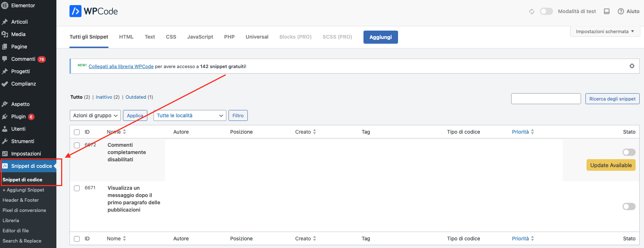The width and height of the screenshot is (644, 248).
Task: Open Commenti in the sidebar
Action: click(23, 59)
